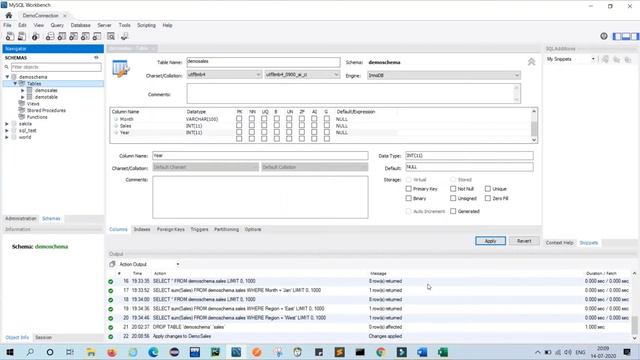Screen dimensions: 640x360
Task: Click Create new view toolbar icon
Action: click(x=73, y=37)
